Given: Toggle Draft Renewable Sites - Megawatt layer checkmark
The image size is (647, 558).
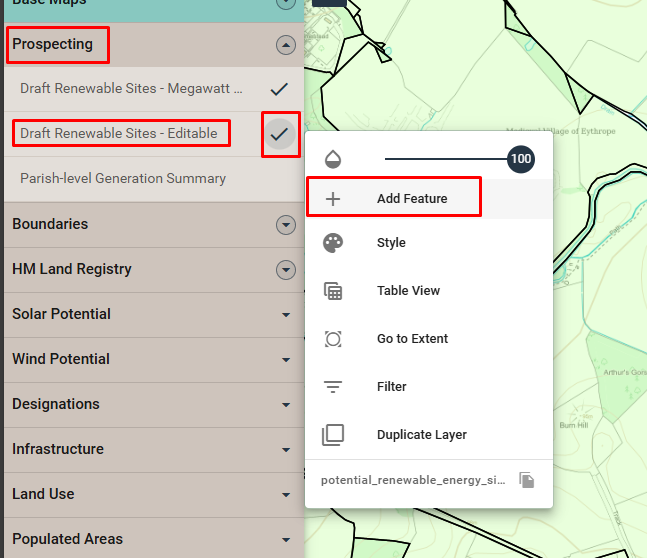Looking at the screenshot, I should click(x=279, y=89).
